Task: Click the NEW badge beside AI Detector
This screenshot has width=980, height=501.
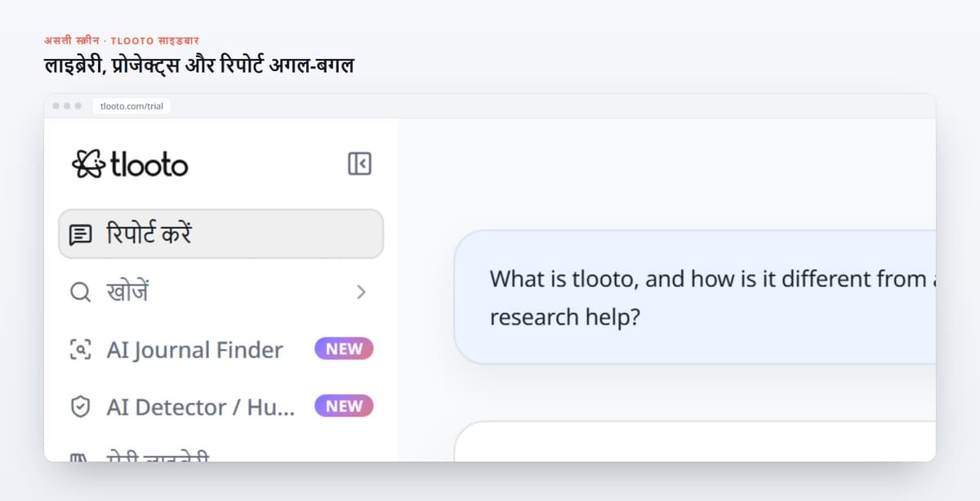Action: click(344, 406)
